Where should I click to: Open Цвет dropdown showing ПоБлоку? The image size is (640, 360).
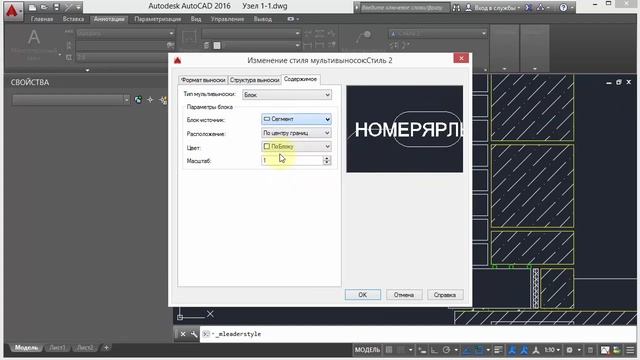pyautogui.click(x=296, y=147)
